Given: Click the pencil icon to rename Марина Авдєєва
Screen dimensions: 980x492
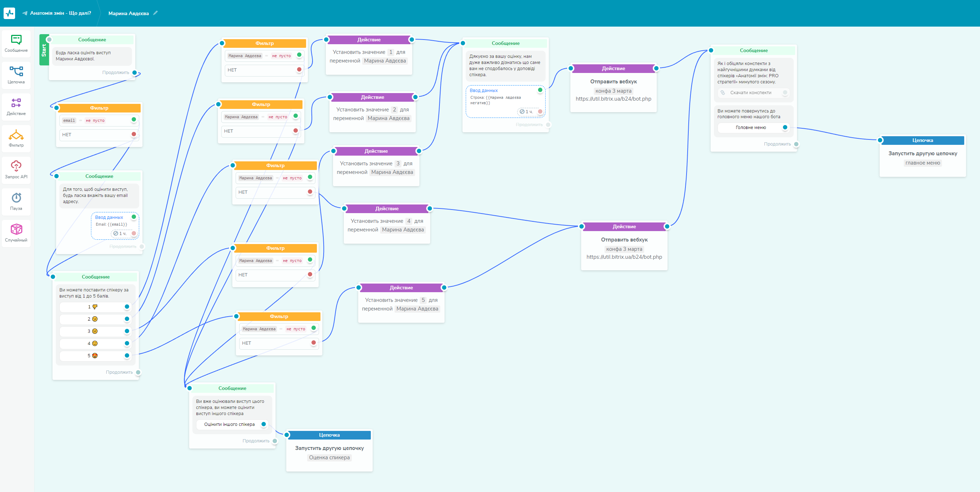Looking at the screenshot, I should (155, 13).
